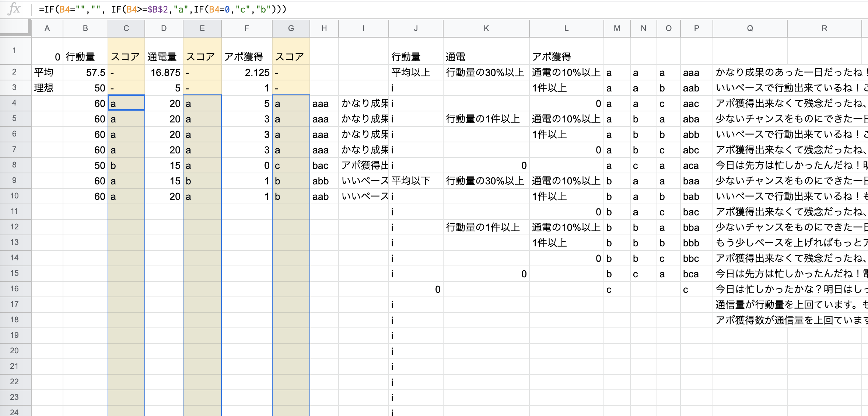Select row header 10
This screenshot has width=868, height=416.
[15, 196]
